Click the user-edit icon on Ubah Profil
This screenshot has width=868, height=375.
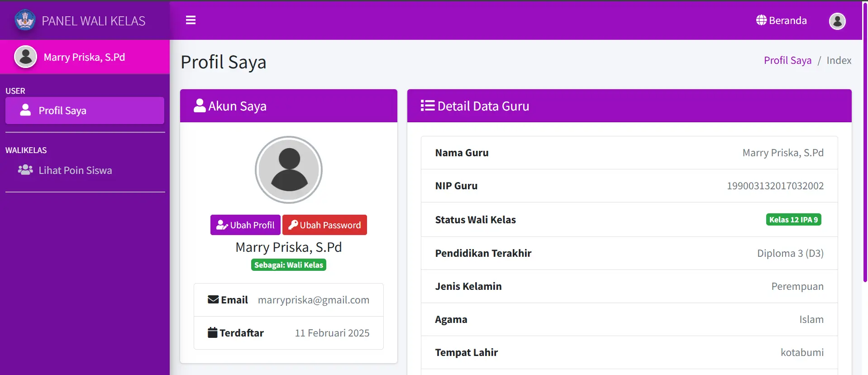point(222,225)
